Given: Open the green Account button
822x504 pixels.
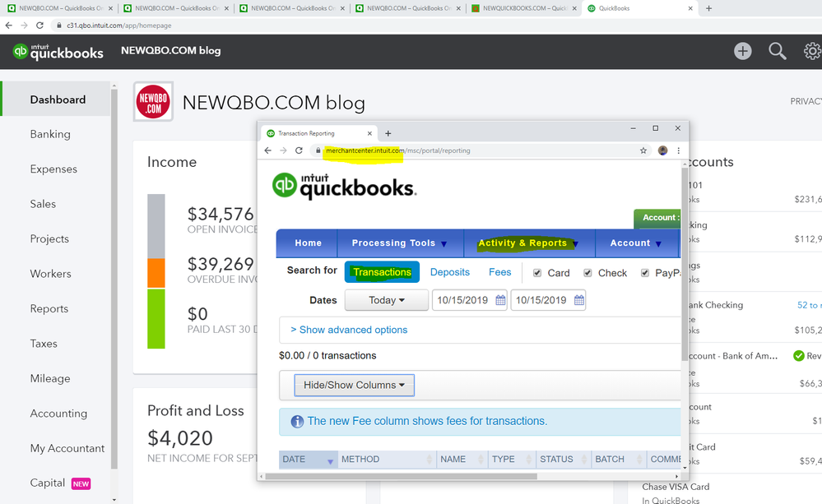Looking at the screenshot, I should [x=657, y=217].
